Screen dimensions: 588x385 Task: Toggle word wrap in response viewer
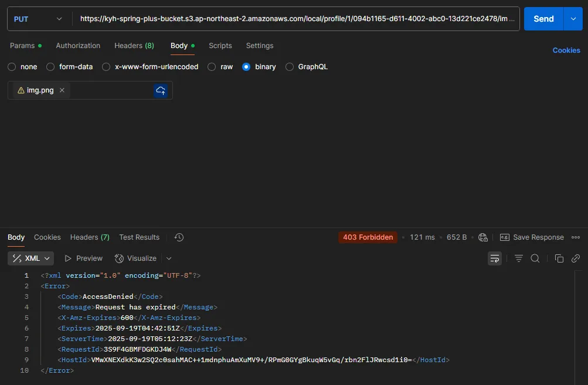point(495,258)
